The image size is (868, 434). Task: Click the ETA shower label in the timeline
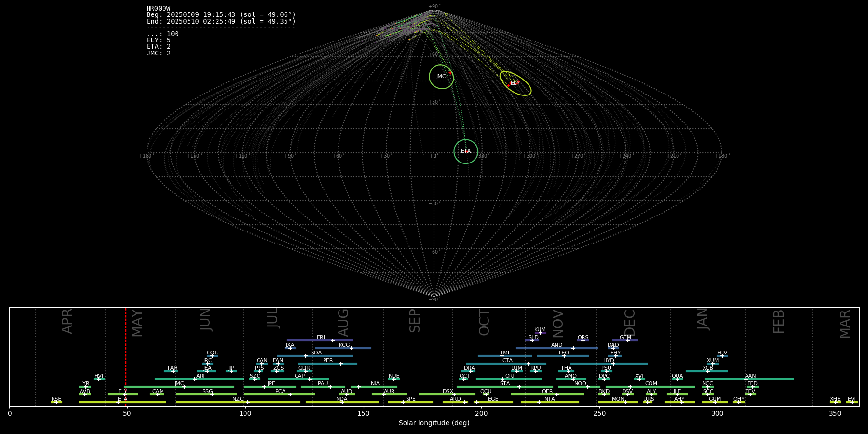123,399
